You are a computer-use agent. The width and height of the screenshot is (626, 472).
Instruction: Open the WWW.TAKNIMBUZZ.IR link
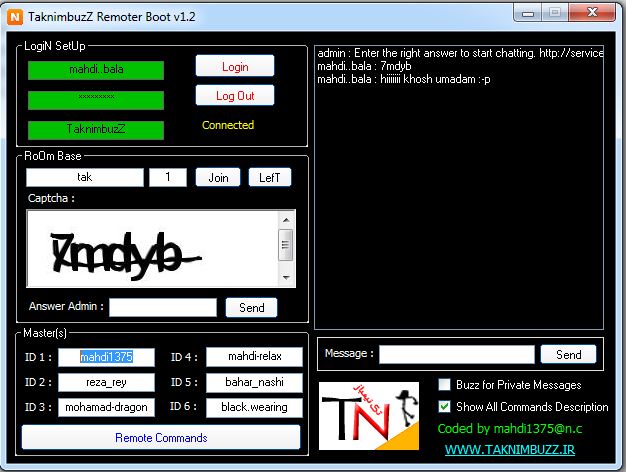pyautogui.click(x=510, y=449)
